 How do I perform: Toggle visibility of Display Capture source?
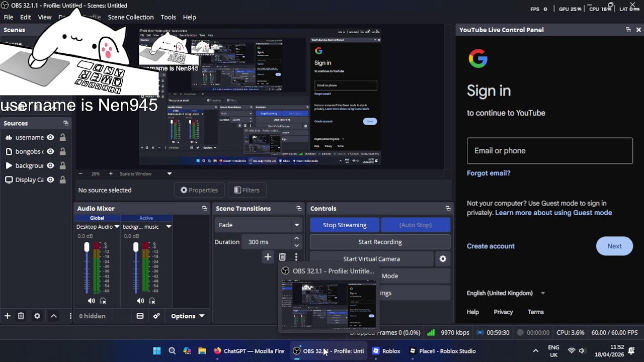click(x=50, y=179)
